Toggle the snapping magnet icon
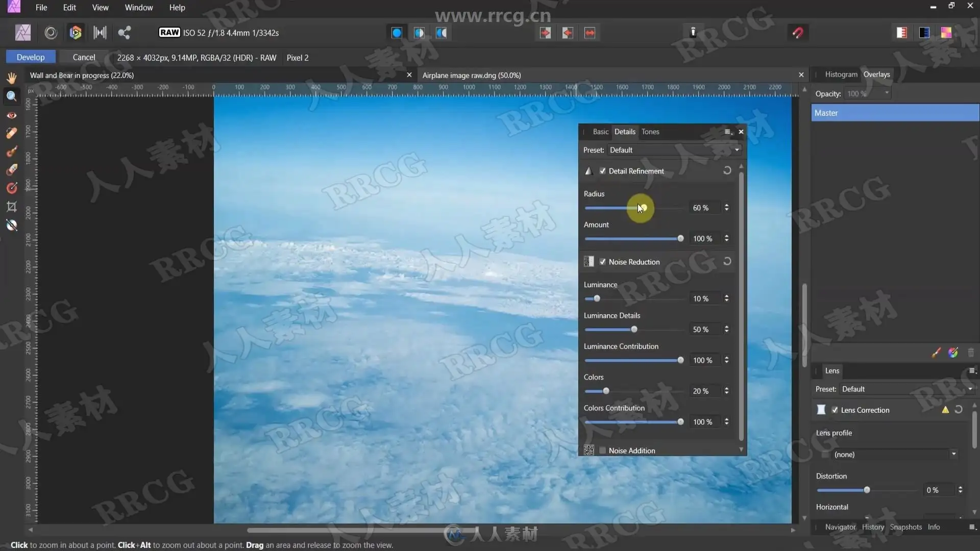Image resolution: width=980 pixels, height=551 pixels. [798, 33]
